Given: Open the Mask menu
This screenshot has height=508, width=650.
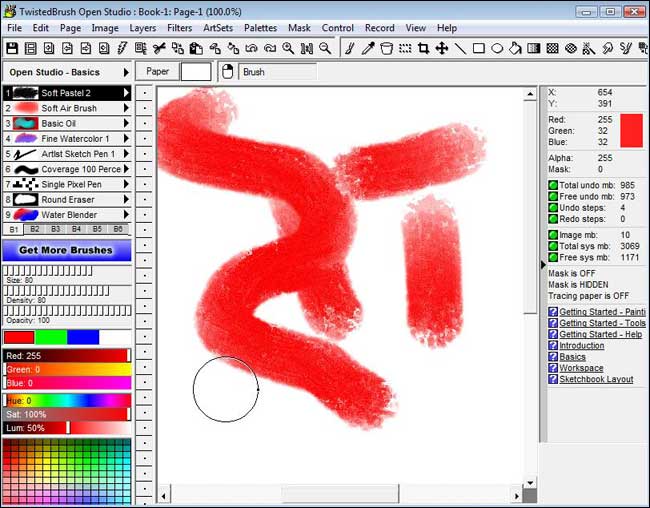Looking at the screenshot, I should [299, 28].
